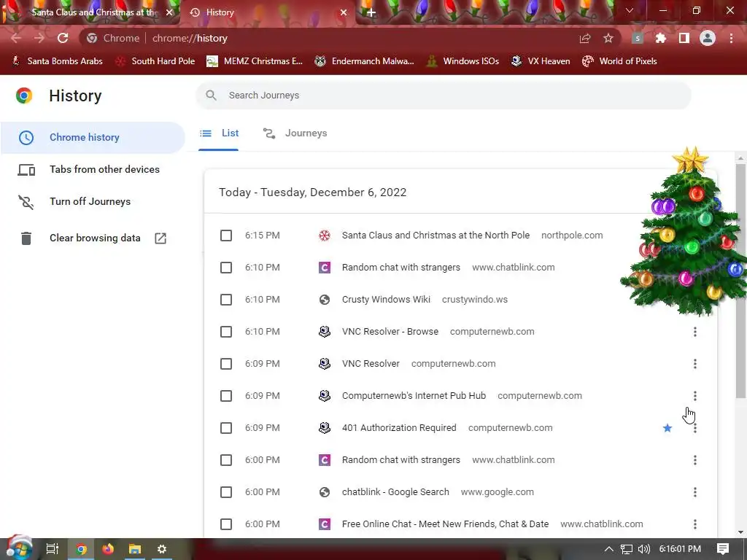Check the VNC Resolver - Browse entry
This screenshot has width=747, height=560.
[226, 332]
